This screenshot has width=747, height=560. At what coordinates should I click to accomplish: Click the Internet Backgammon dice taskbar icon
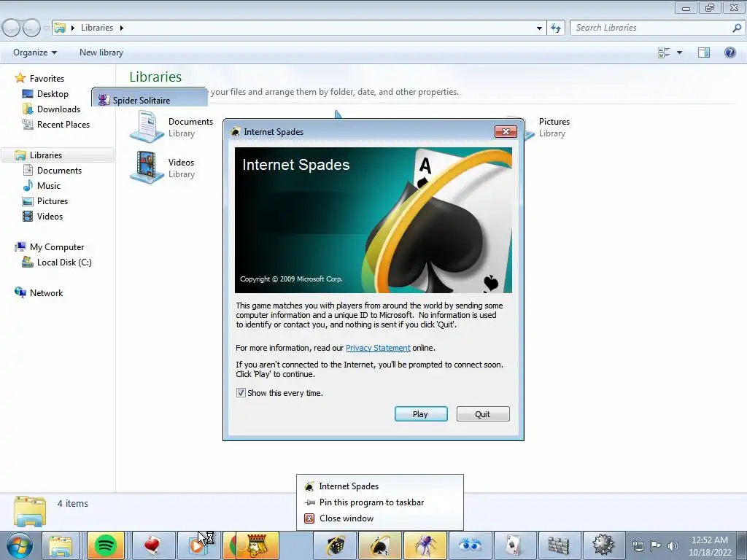pyautogui.click(x=336, y=545)
